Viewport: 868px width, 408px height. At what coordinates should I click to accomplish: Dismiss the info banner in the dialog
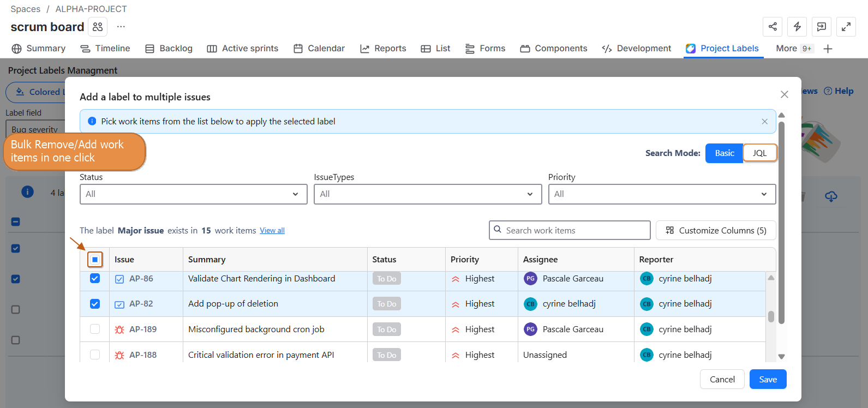coord(764,122)
